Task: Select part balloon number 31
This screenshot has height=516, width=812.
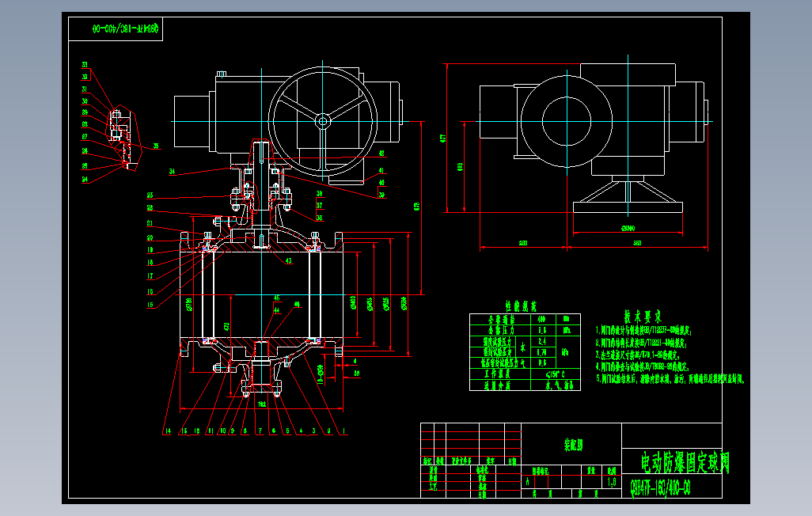Action: pyautogui.click(x=85, y=89)
